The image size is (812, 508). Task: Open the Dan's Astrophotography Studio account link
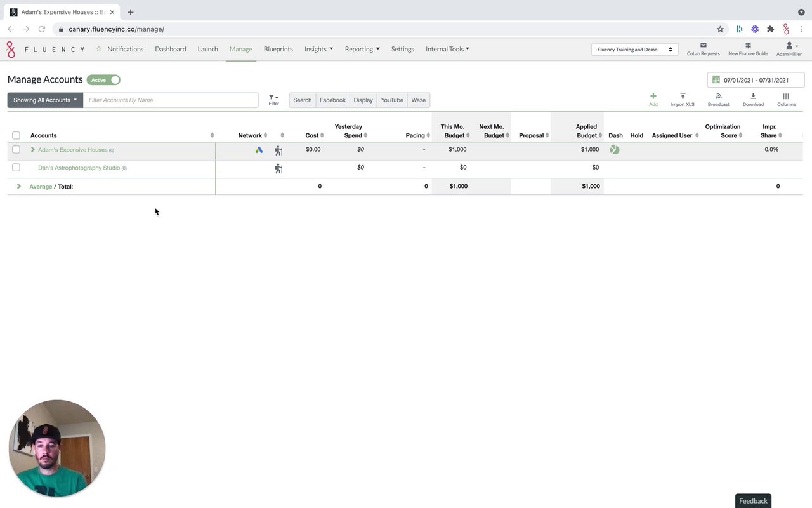(79, 168)
